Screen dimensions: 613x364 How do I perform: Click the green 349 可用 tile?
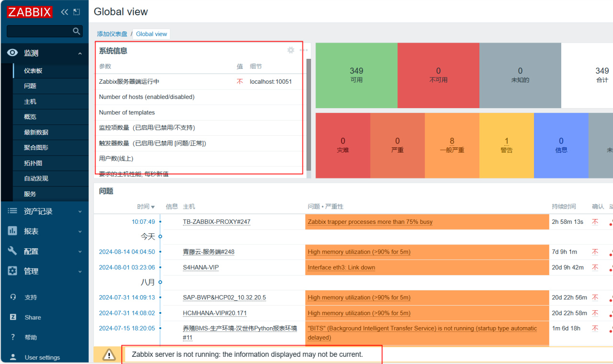356,75
